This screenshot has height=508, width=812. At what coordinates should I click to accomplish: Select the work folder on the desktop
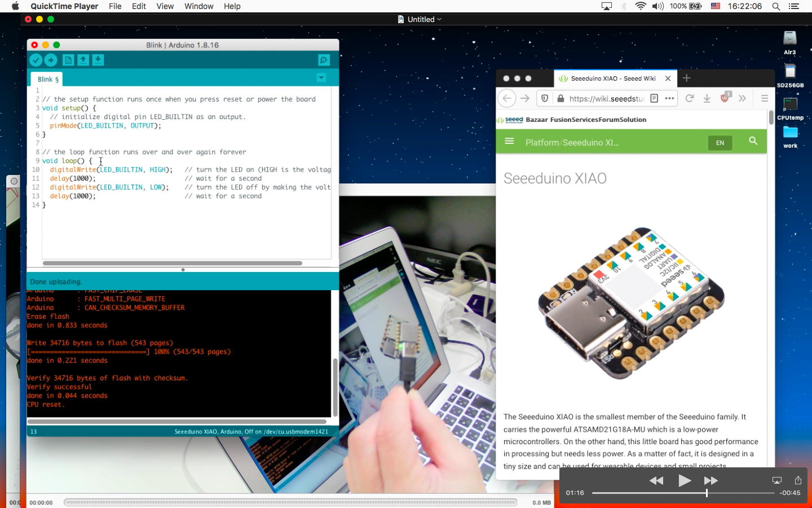(x=790, y=137)
